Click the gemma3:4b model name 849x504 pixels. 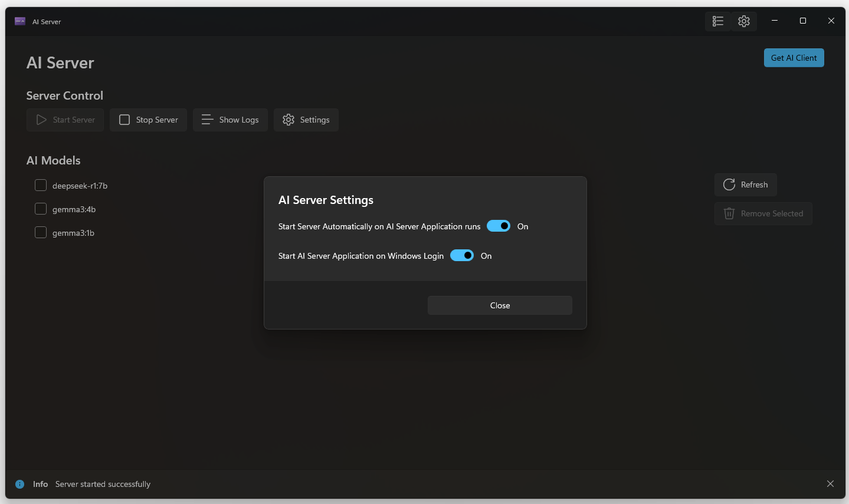coord(74,209)
